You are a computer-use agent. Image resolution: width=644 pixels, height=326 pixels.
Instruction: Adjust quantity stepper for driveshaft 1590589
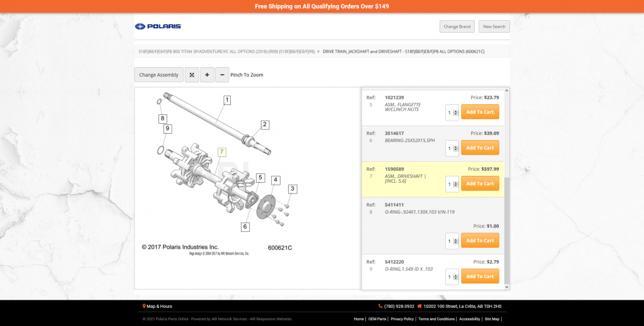[456, 184]
